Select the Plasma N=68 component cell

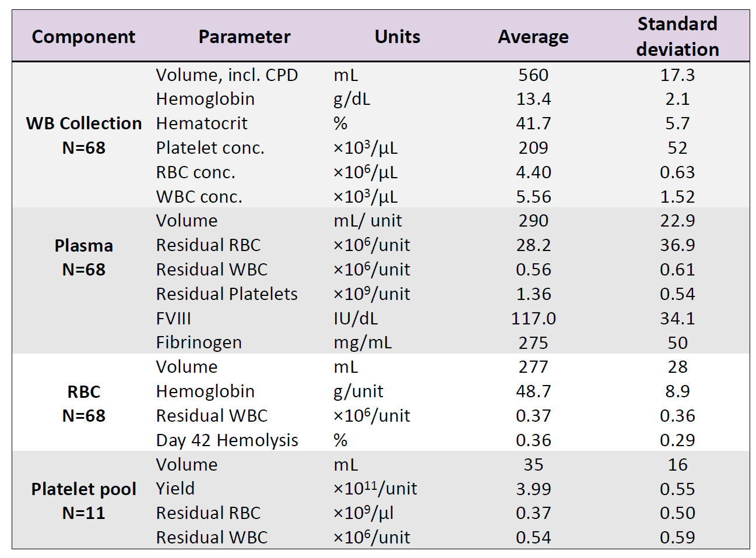pyautogui.click(x=83, y=257)
